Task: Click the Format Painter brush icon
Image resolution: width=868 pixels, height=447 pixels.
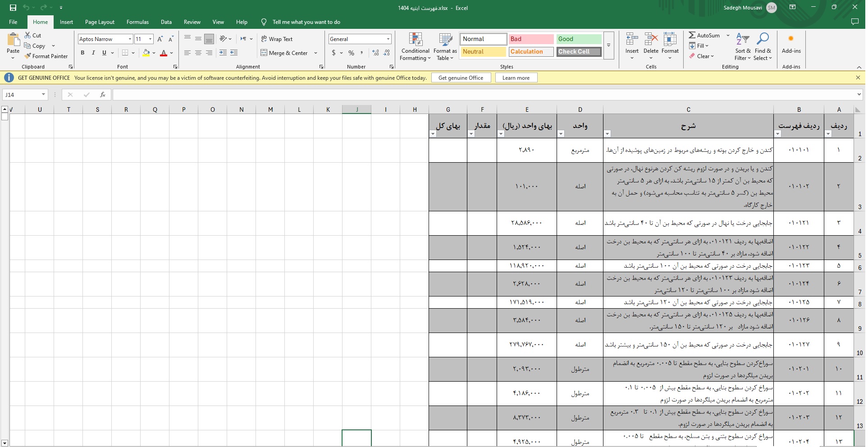Action: (28, 56)
